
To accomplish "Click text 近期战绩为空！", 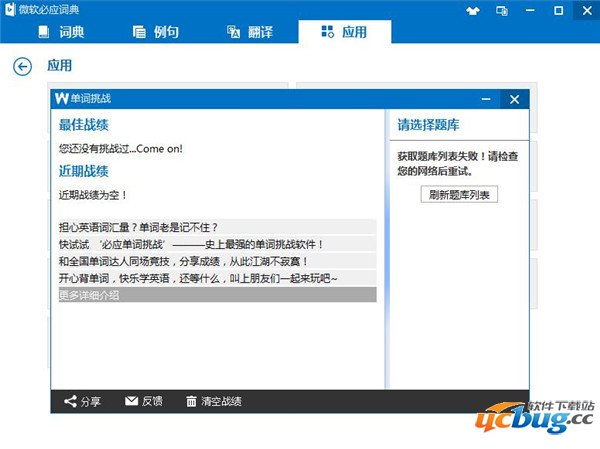I will [x=93, y=195].
